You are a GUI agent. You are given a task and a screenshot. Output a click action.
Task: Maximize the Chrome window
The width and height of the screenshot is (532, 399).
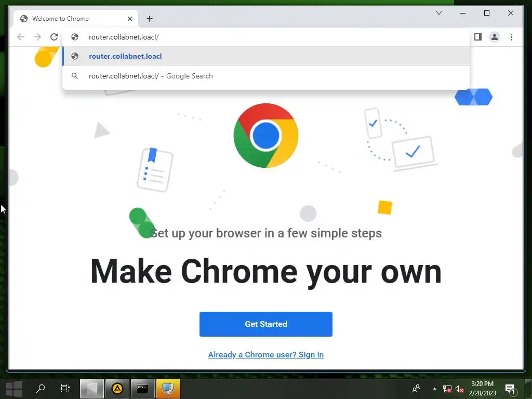(x=486, y=13)
